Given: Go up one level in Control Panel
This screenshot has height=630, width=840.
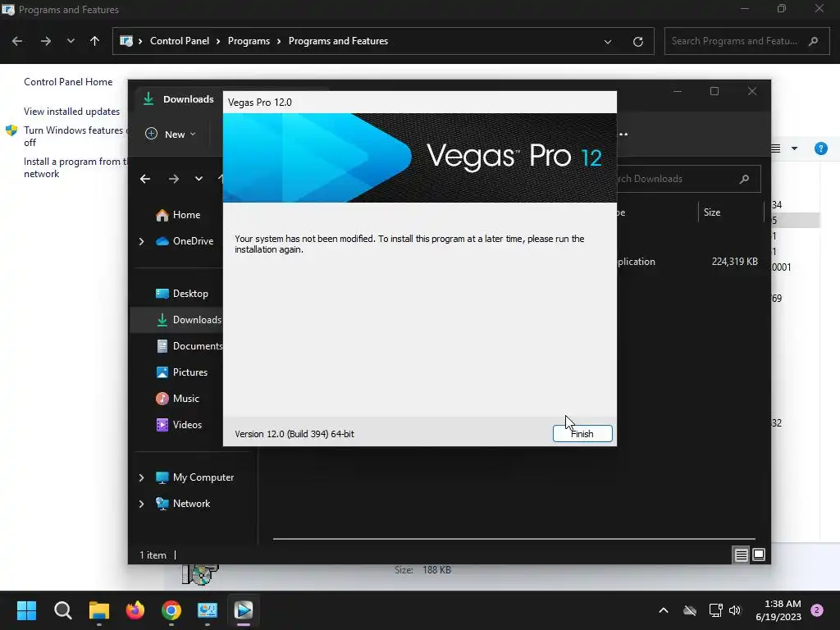Looking at the screenshot, I should pyautogui.click(x=95, y=41).
